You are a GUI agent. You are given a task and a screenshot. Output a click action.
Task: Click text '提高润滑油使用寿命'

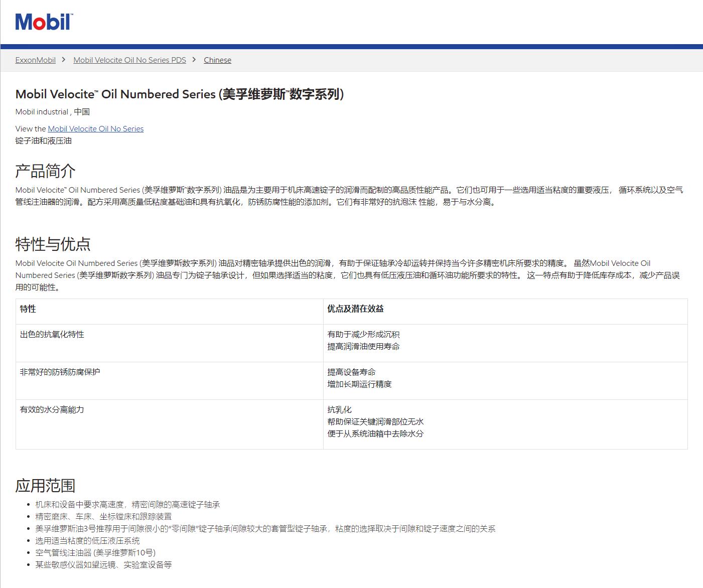pos(364,347)
